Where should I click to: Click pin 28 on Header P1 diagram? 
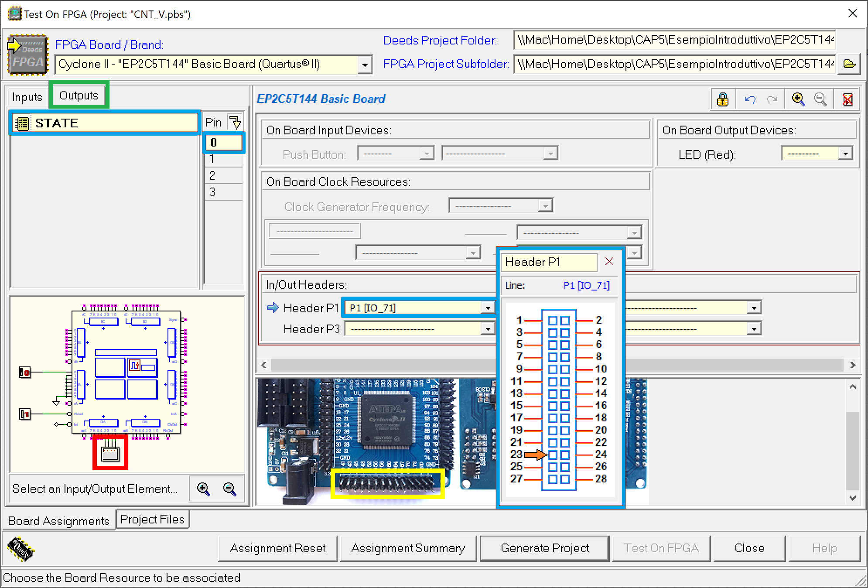point(565,479)
